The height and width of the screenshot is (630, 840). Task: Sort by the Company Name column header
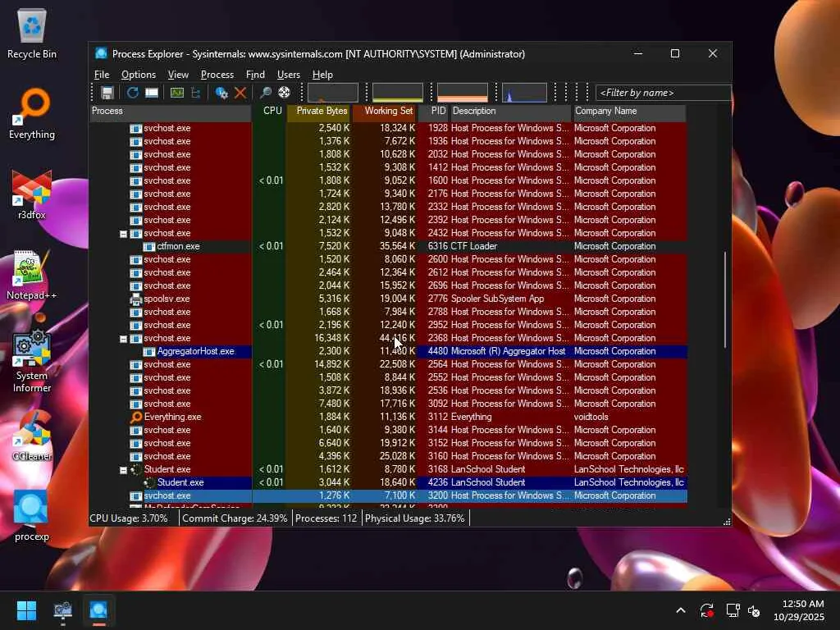[629, 112]
